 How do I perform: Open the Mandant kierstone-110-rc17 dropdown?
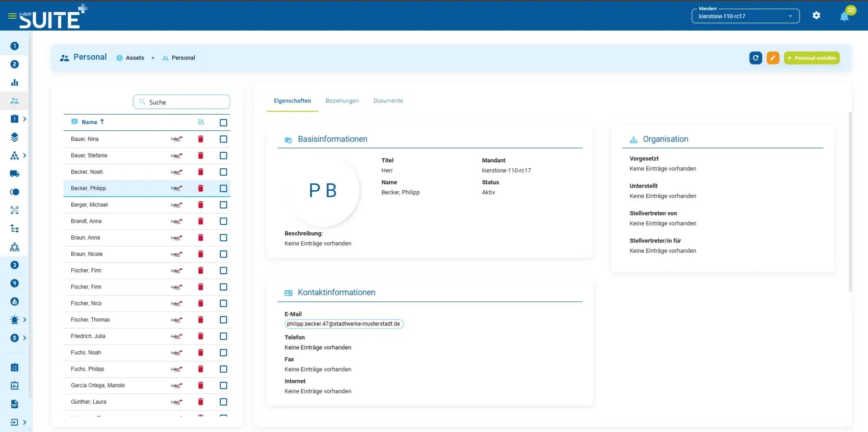[746, 16]
